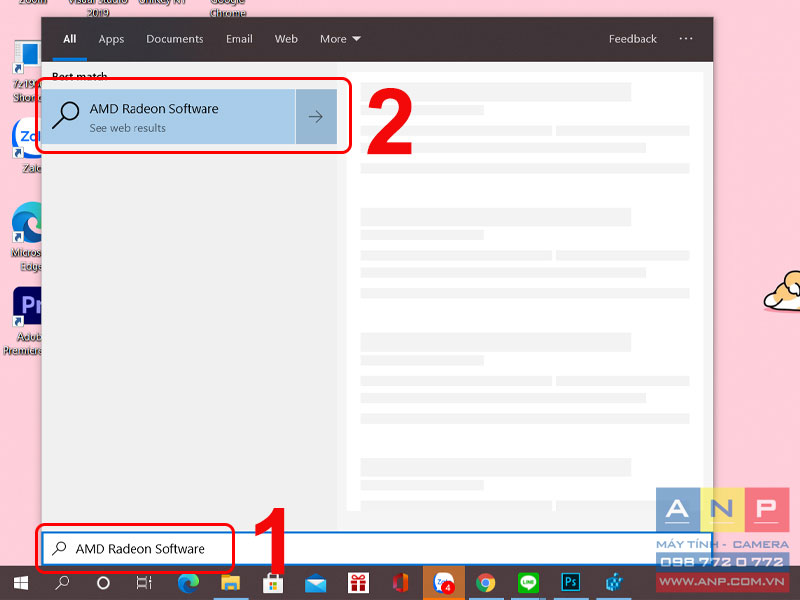Open the three-dot options menu
This screenshot has width=800, height=600.
pyautogui.click(x=686, y=39)
